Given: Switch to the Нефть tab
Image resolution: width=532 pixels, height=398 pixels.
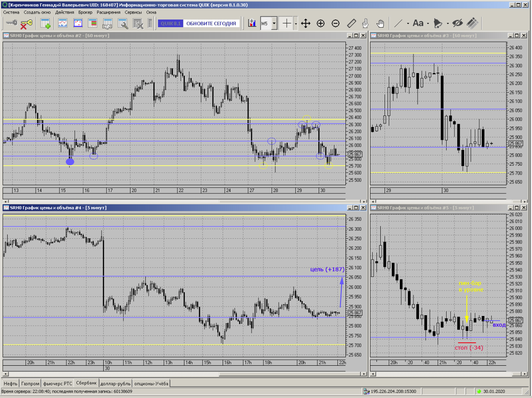Looking at the screenshot, I should coord(11,384).
